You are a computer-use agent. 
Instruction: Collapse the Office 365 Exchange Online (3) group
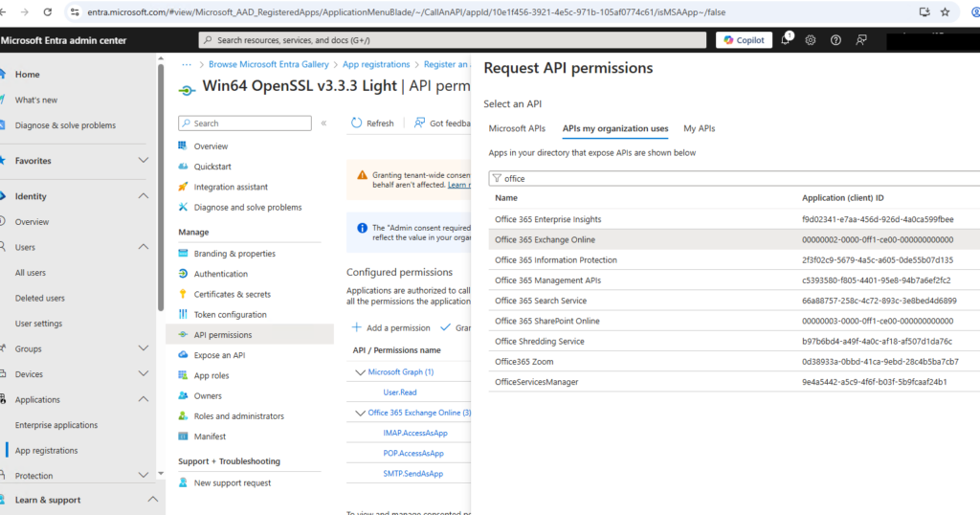(360, 413)
